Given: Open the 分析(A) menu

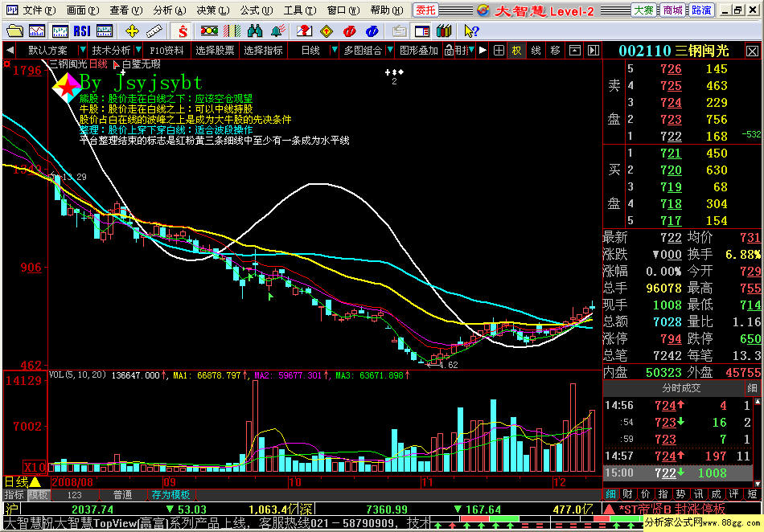Looking at the screenshot, I should coord(170,10).
